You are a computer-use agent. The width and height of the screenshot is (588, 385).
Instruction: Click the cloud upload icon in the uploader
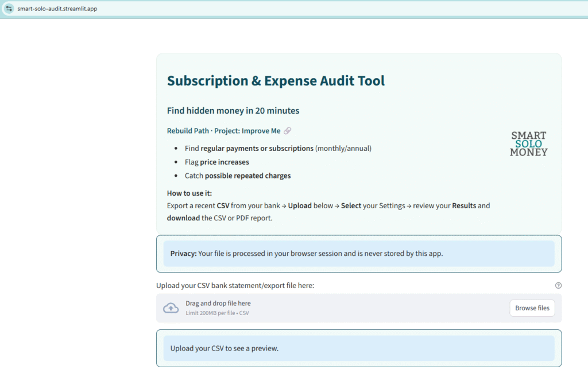click(171, 308)
